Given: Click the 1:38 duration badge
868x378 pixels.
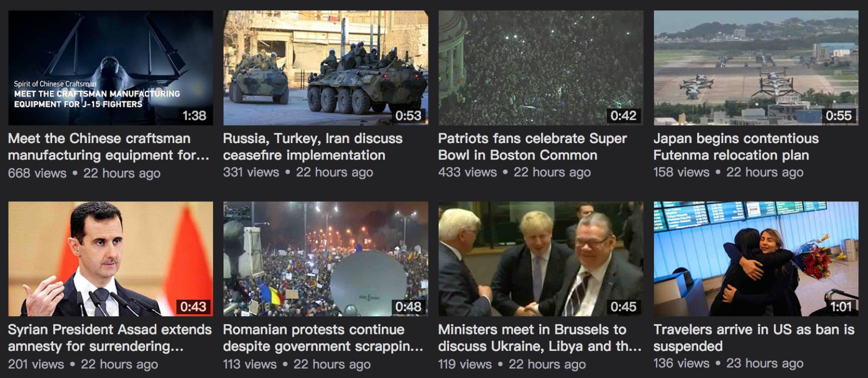Looking at the screenshot, I should point(194,116).
